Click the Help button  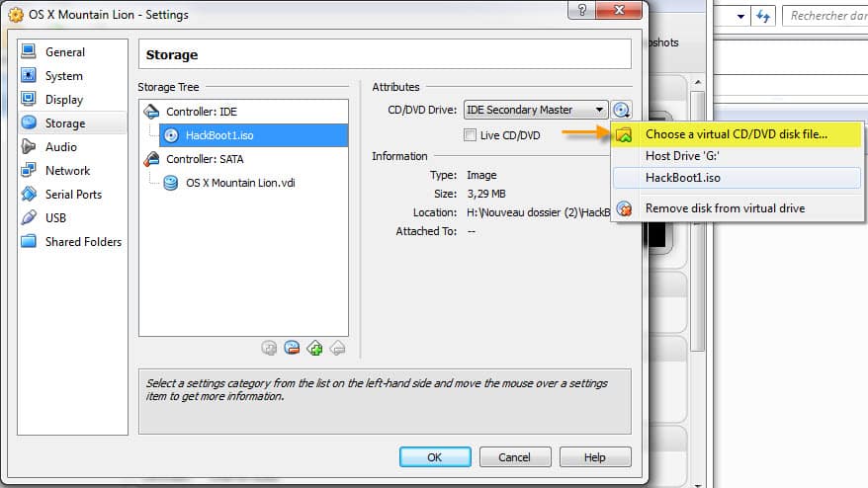click(x=595, y=457)
